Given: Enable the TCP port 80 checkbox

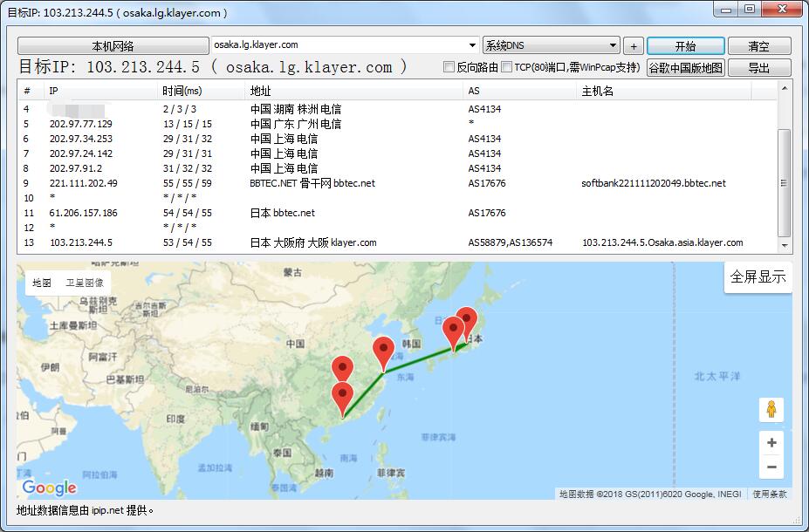Looking at the screenshot, I should tap(507, 67).
